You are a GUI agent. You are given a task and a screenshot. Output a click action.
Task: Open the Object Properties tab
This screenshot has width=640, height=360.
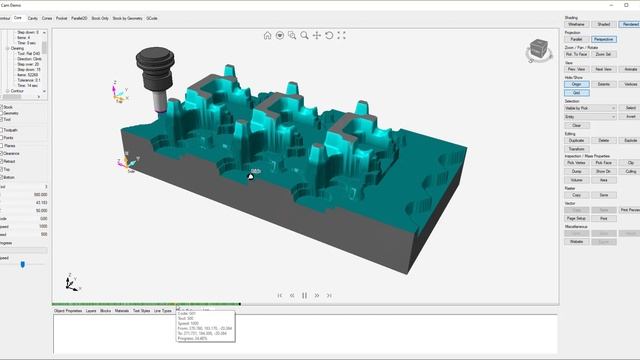68,311
